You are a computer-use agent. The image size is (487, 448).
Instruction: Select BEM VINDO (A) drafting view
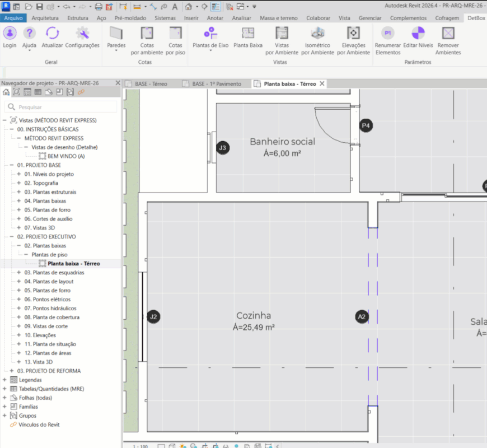(66, 156)
